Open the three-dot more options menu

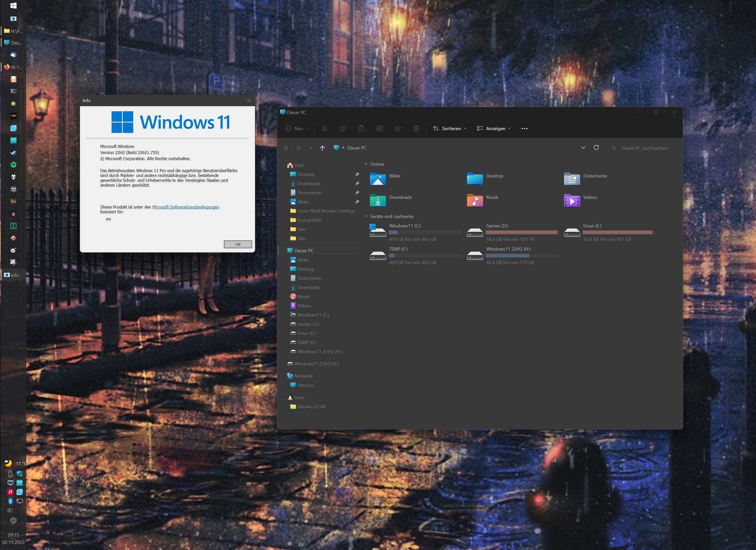tap(524, 129)
